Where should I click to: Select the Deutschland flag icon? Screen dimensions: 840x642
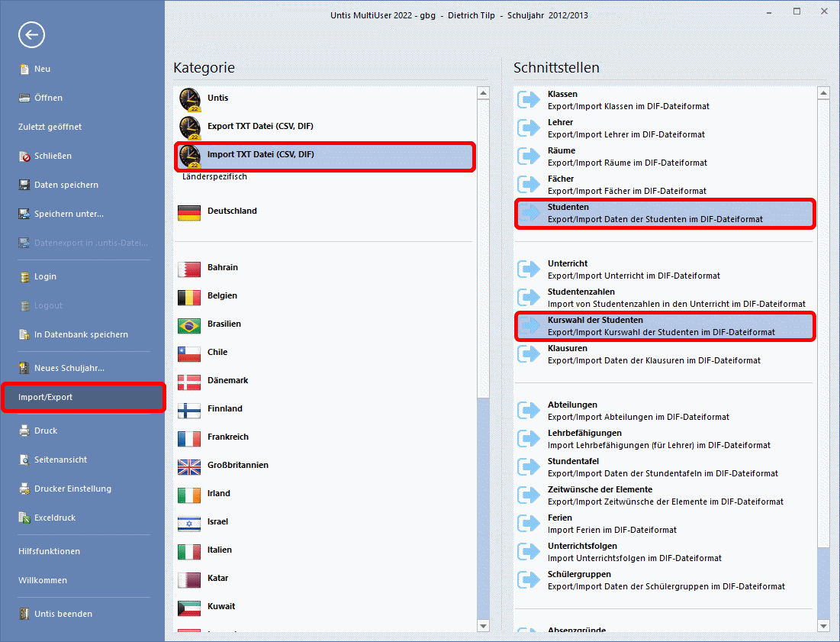point(189,211)
